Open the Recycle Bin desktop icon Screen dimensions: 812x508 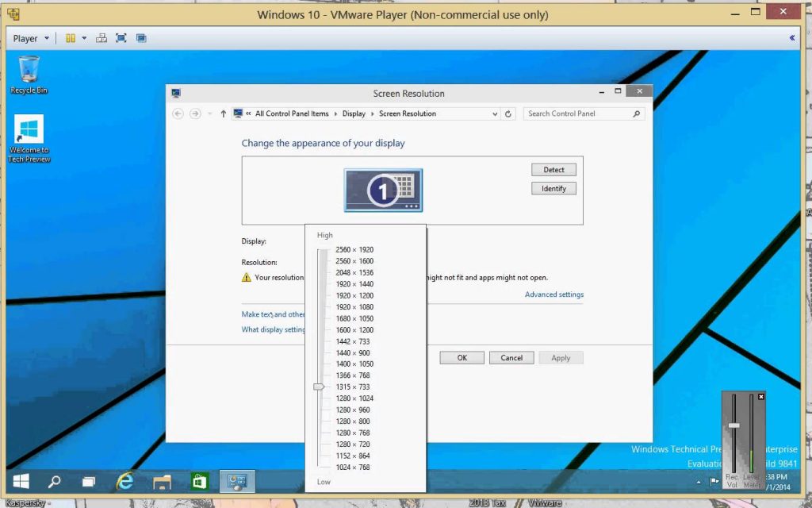point(29,75)
